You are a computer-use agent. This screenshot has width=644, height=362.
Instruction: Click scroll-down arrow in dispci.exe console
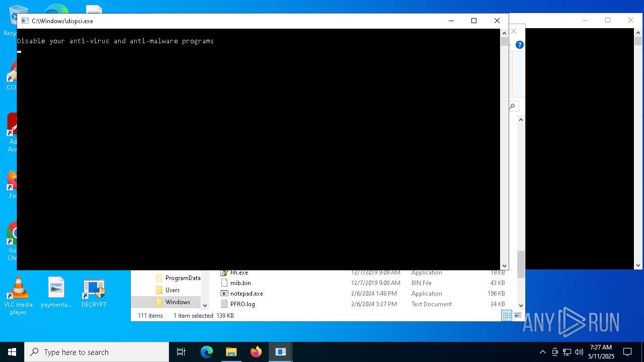[x=504, y=266]
